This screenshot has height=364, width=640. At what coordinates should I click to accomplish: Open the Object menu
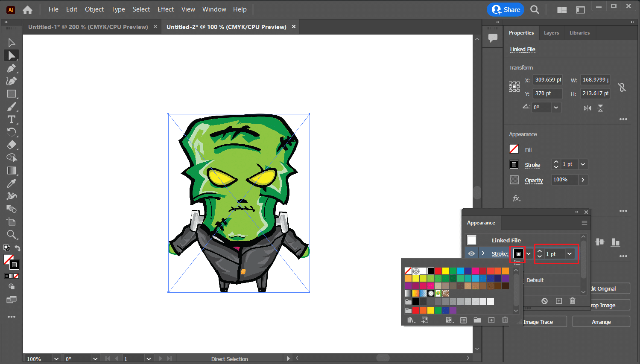pyautogui.click(x=94, y=9)
